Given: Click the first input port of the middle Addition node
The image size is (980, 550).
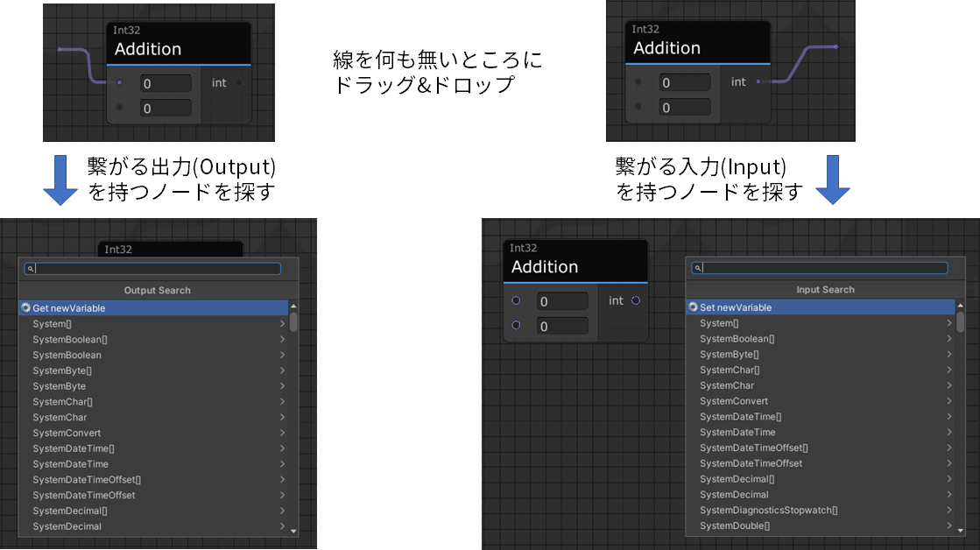Looking at the screenshot, I should pyautogui.click(x=515, y=300).
